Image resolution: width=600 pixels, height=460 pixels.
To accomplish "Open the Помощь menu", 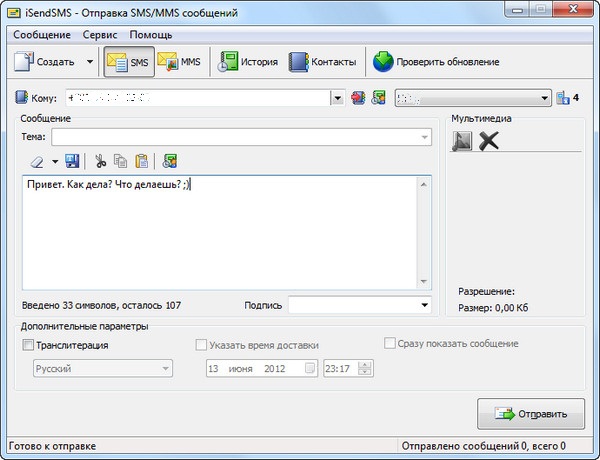I will point(151,34).
